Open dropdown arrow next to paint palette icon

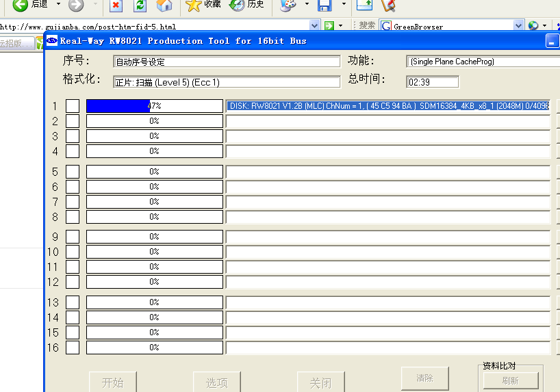[x=307, y=4]
